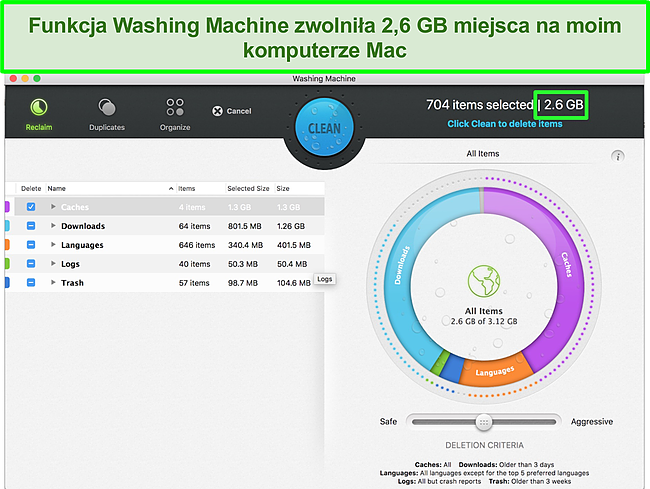Click the Name column sort arrow
The width and height of the screenshot is (650, 489).
tap(171, 189)
